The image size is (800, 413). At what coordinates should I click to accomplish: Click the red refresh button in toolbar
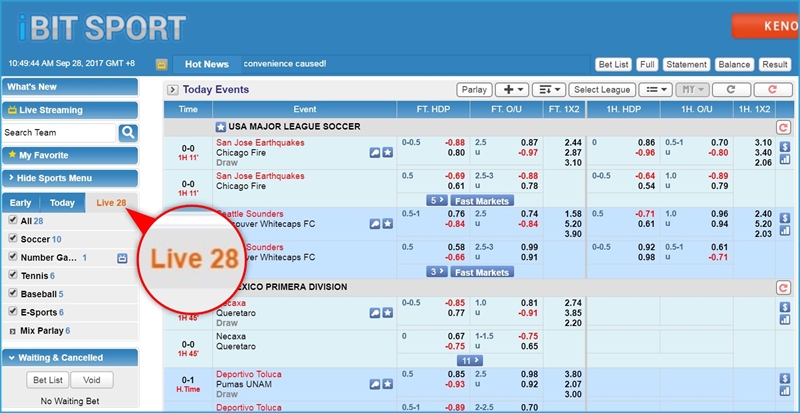[x=766, y=89]
